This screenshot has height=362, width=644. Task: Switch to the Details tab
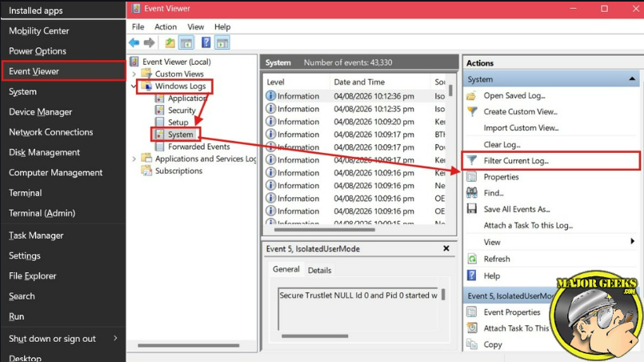coord(319,270)
